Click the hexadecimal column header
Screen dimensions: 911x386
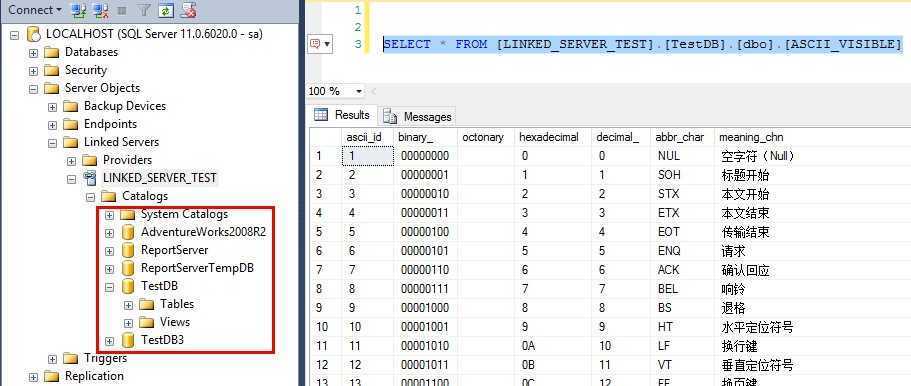[x=553, y=138]
